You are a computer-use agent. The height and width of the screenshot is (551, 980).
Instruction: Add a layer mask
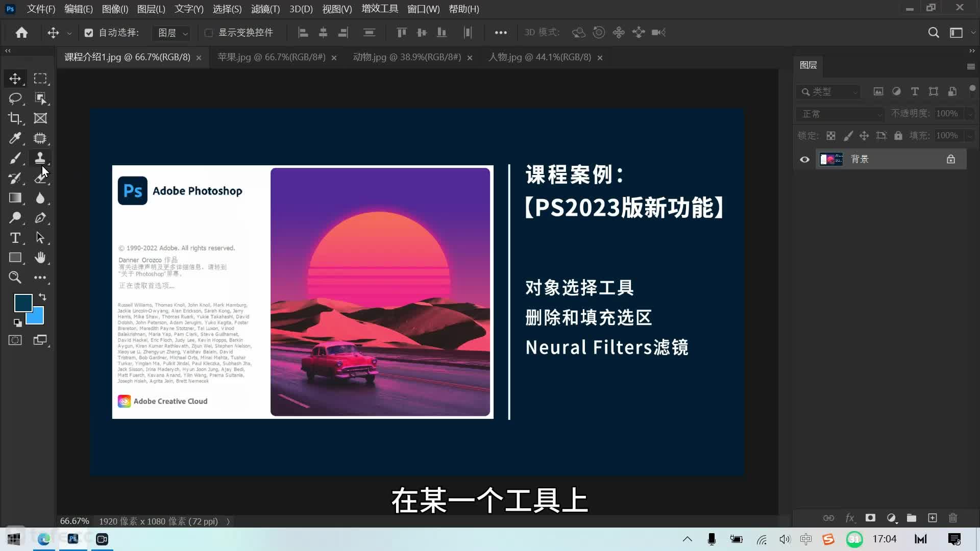pos(870,518)
